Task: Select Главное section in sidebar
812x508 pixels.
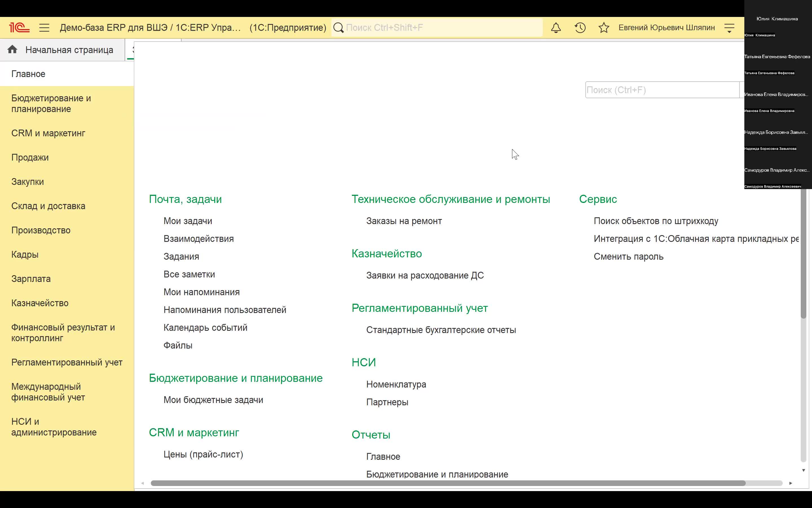Action: (x=67, y=74)
